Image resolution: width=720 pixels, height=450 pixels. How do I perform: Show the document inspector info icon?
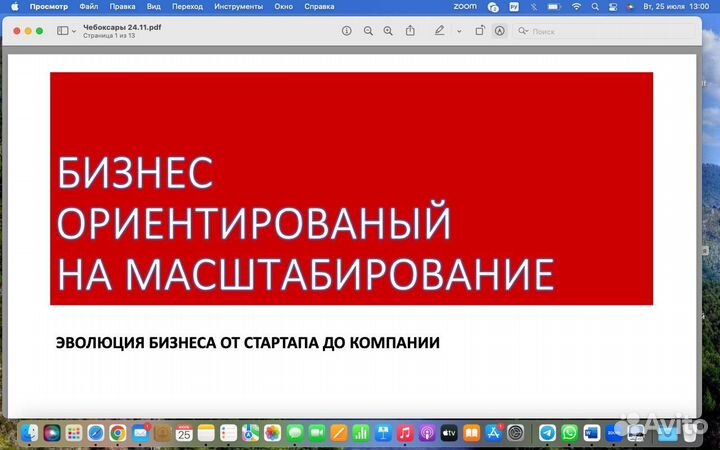coord(347,31)
